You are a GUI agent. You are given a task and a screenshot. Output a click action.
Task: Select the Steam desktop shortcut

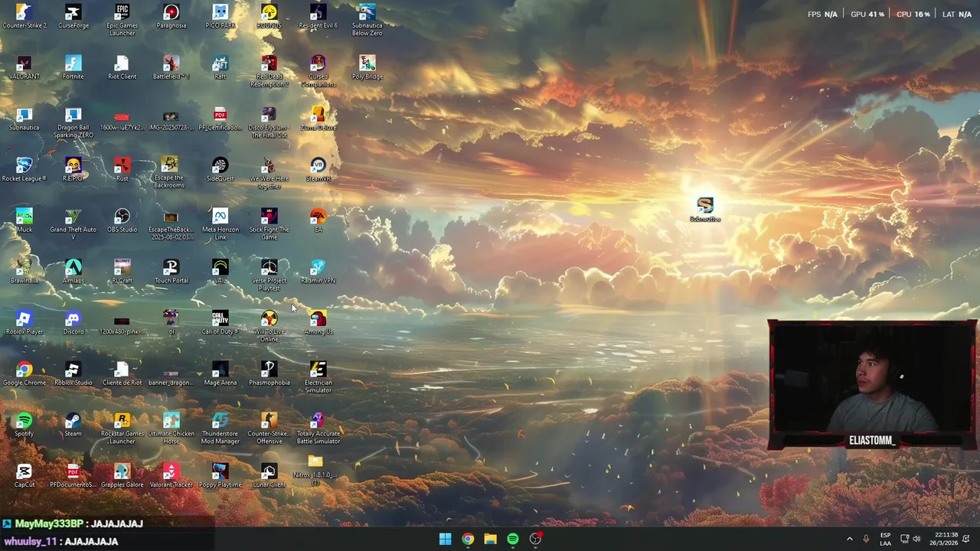coord(73,425)
